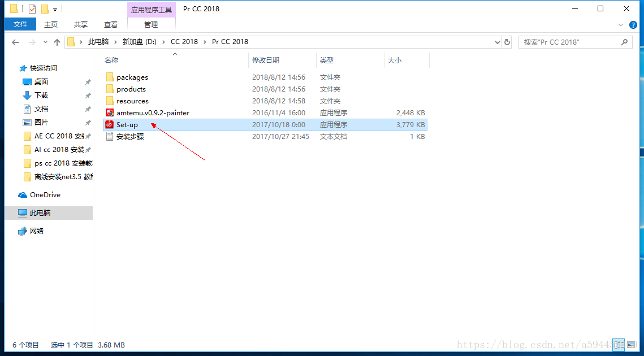Image resolution: width=644 pixels, height=356 pixels.
Task: Select the 安装步骤 text document icon
Action: tap(110, 137)
